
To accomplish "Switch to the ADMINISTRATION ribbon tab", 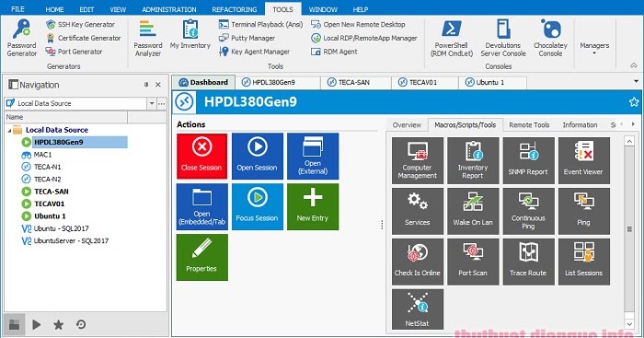I will pos(169,9).
